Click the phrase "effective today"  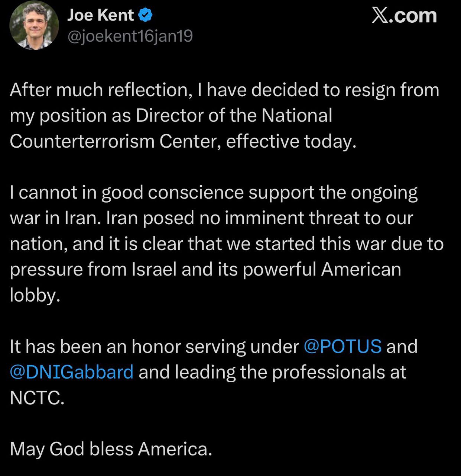pos(290,142)
